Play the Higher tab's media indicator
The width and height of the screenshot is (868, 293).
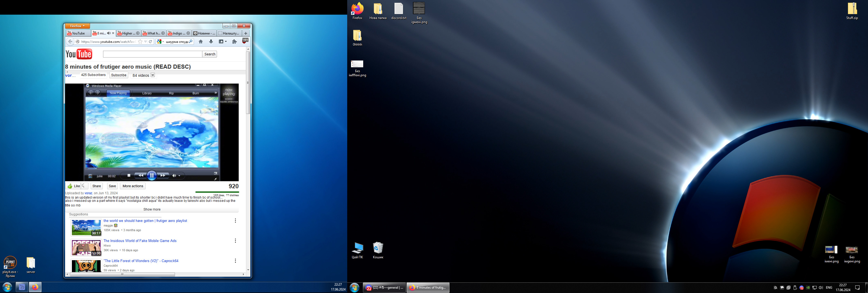pyautogui.click(x=138, y=33)
